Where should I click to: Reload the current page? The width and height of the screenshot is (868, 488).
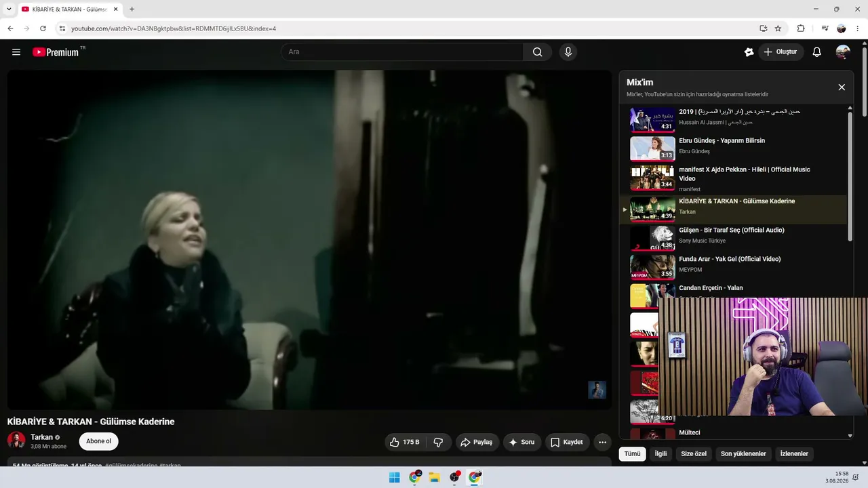pos(43,28)
